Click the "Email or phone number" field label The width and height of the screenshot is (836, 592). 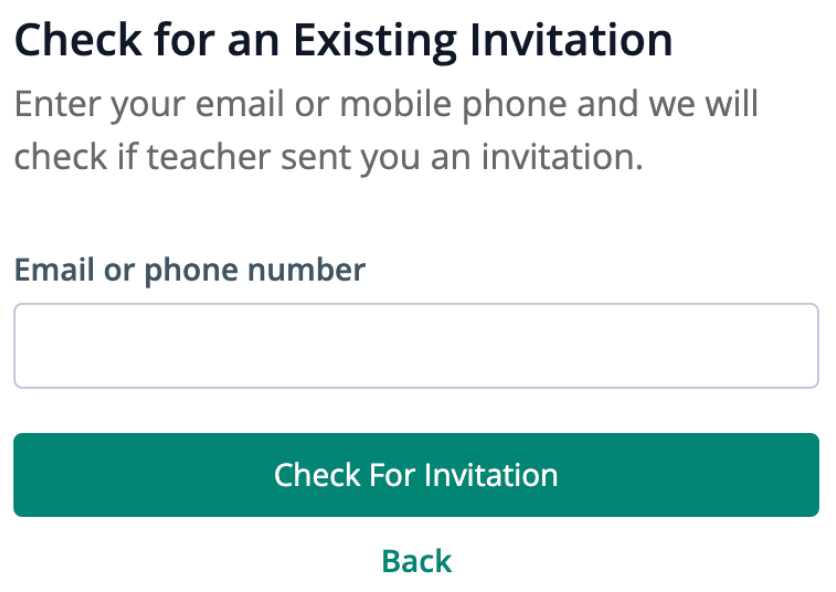point(189,270)
